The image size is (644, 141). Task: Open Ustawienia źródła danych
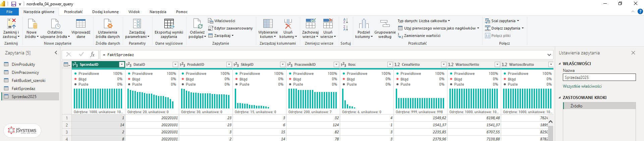[108, 29]
